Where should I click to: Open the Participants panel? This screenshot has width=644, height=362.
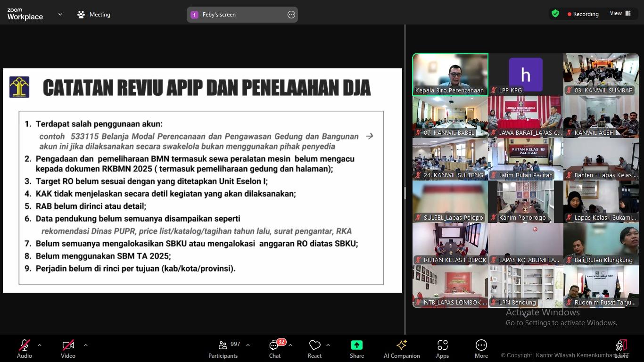coord(223,349)
